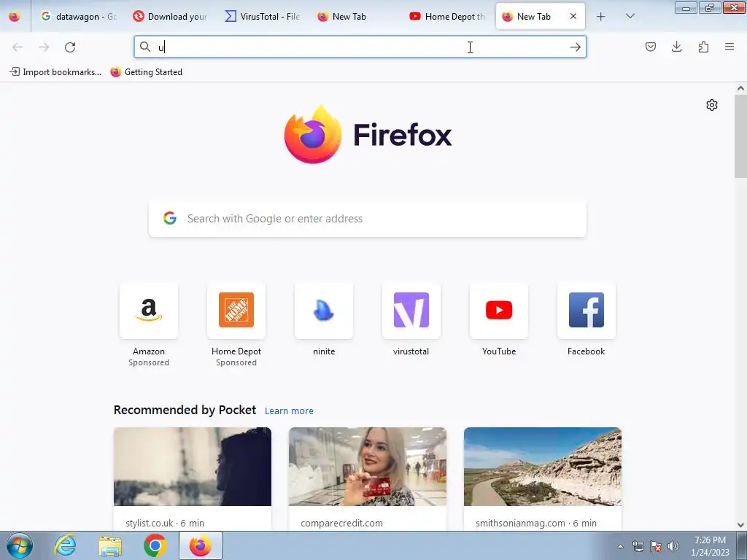The image size is (747, 560).
Task: Click the page scrollbar up arrow
Action: pos(740,88)
